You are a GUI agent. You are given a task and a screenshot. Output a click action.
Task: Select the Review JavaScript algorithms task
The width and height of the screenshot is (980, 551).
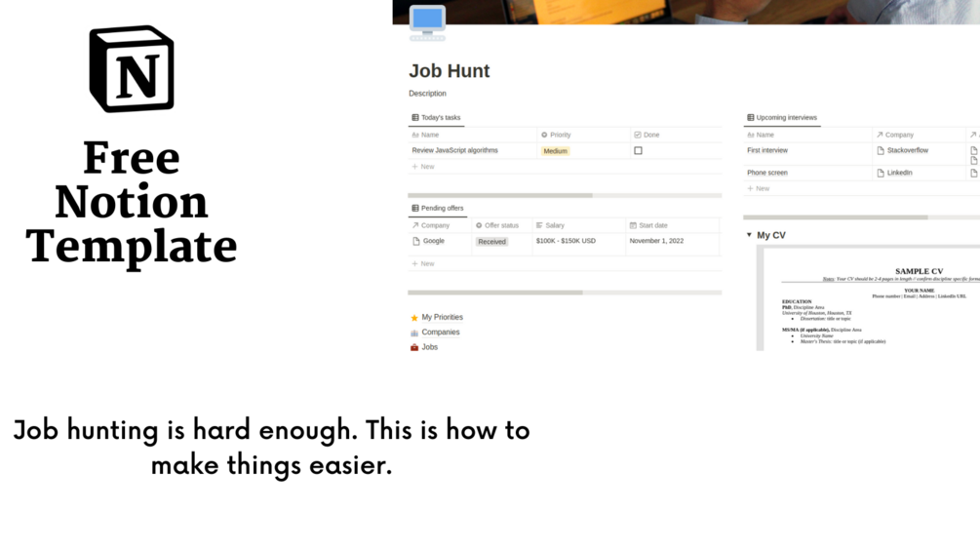455,150
